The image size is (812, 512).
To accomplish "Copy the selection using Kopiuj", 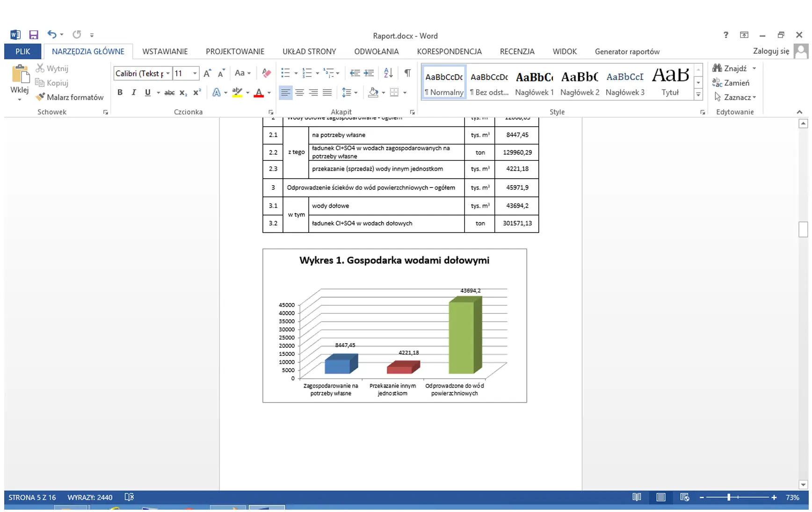I will [52, 83].
